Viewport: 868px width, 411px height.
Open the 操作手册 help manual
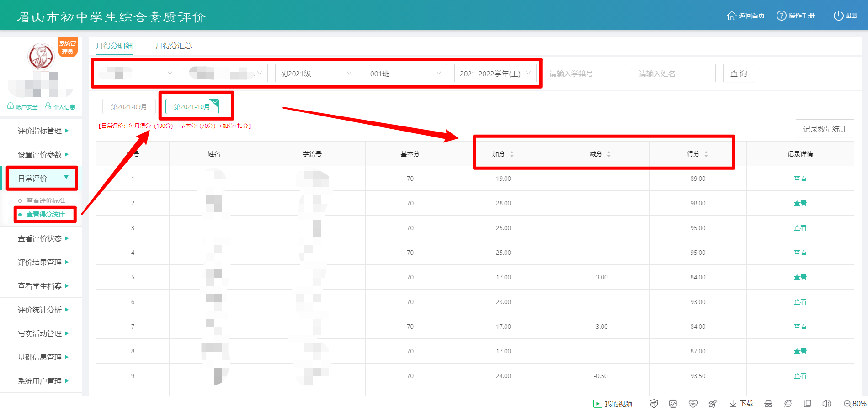point(796,16)
